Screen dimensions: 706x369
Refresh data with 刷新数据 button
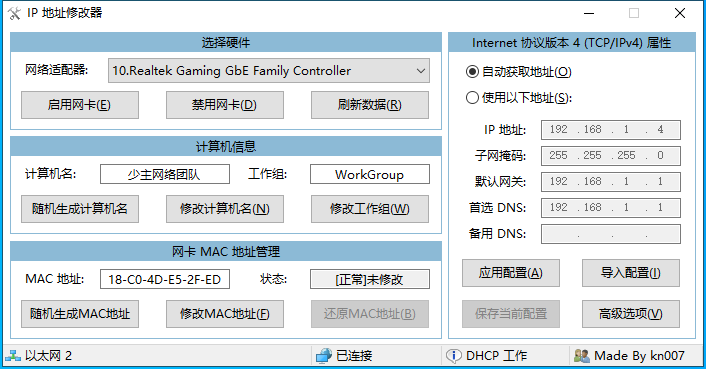coord(370,105)
